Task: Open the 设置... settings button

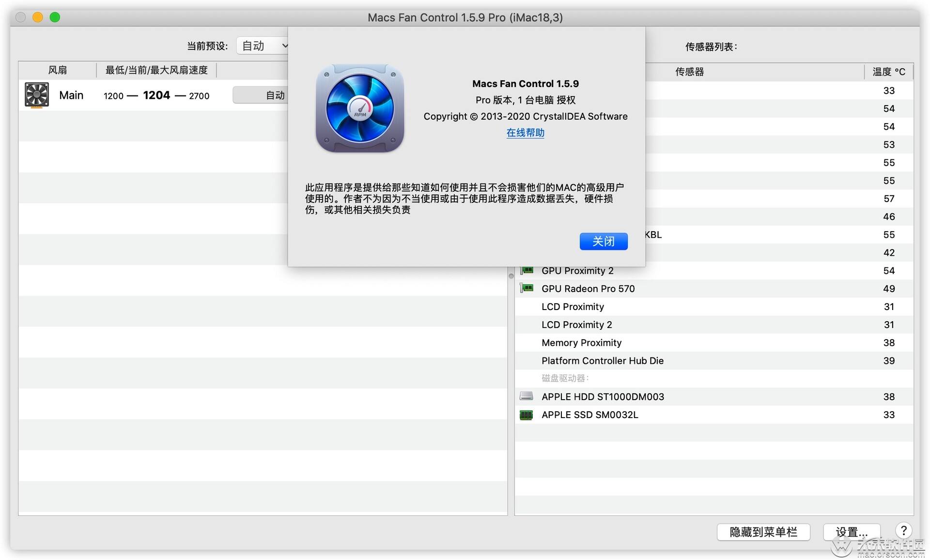Action: [x=852, y=532]
